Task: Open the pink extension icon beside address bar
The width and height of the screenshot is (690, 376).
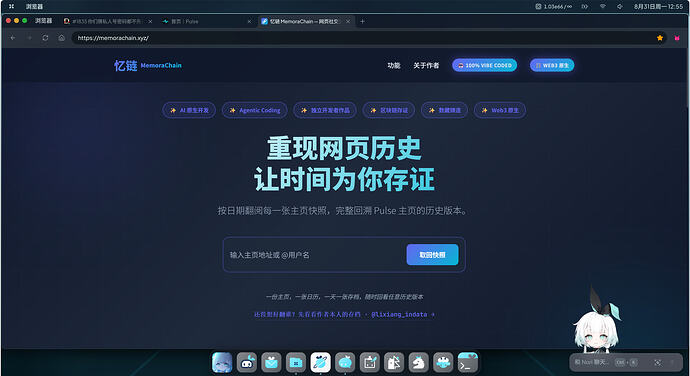Action: (x=677, y=38)
